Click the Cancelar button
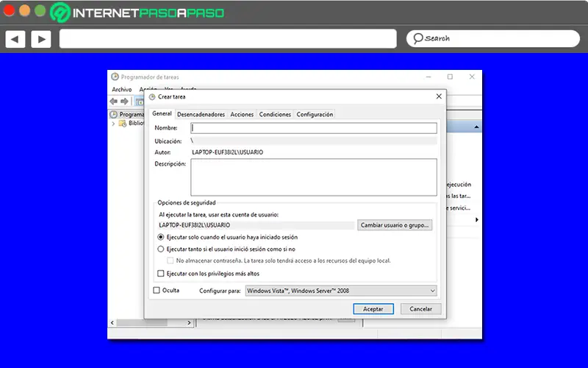The height and width of the screenshot is (368, 588). click(420, 309)
